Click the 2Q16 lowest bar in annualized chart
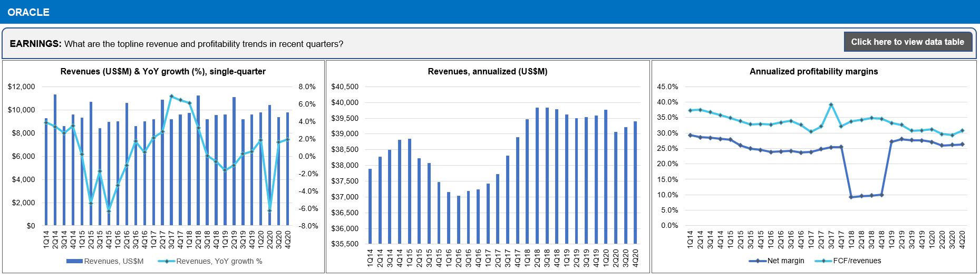The height and width of the screenshot is (278, 980). tap(459, 219)
